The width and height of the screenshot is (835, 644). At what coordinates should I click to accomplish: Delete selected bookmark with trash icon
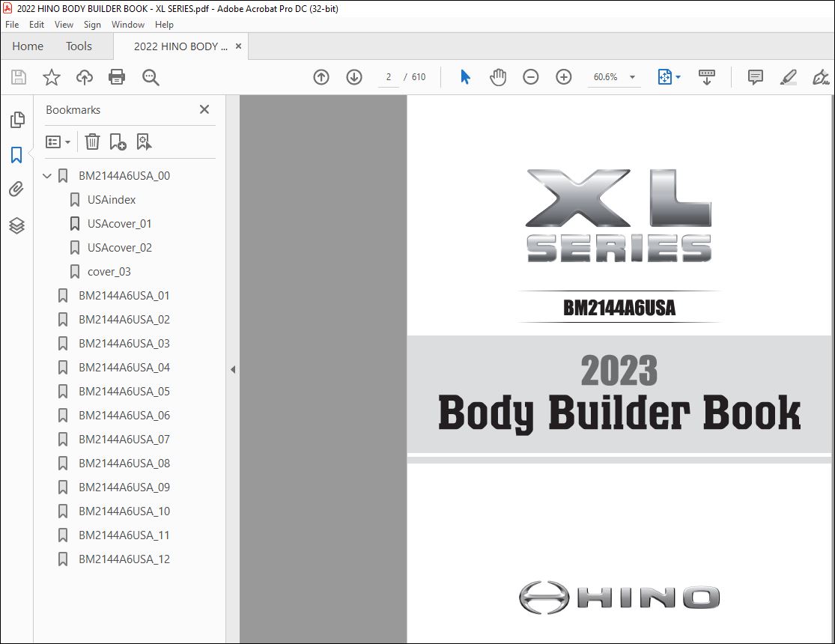click(92, 142)
